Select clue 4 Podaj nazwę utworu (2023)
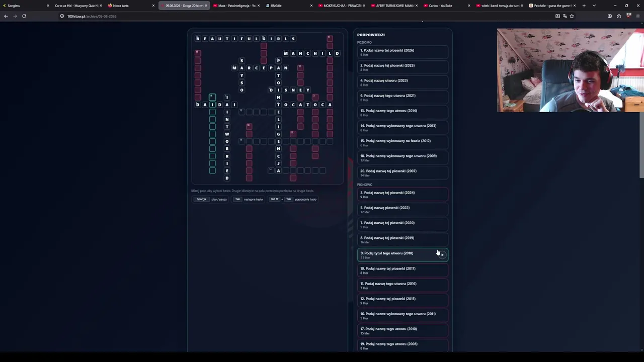Viewport: 644px width, 362px height. click(x=403, y=82)
